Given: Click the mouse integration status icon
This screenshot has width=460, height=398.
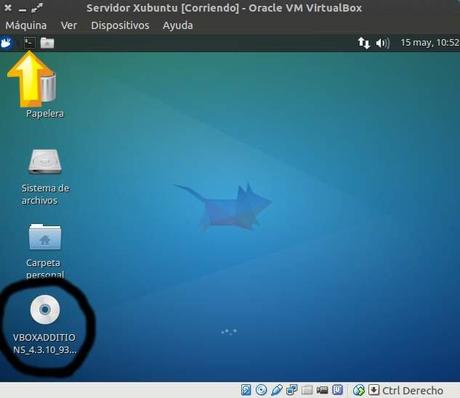Looking at the screenshot, I should tap(359, 390).
